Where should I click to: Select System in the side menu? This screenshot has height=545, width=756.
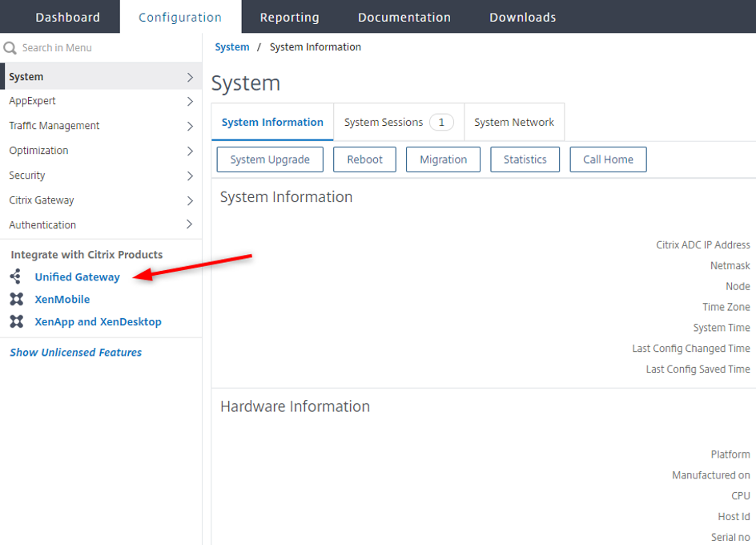tap(101, 76)
